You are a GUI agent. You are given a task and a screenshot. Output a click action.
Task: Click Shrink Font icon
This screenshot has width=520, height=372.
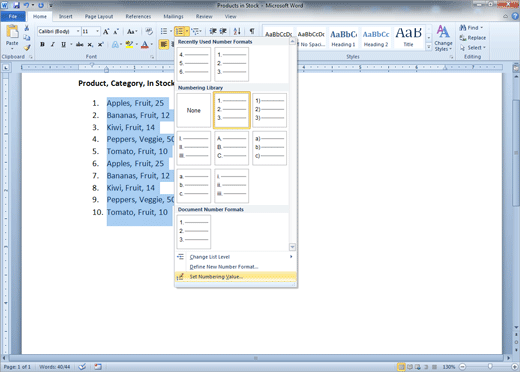(x=116, y=31)
